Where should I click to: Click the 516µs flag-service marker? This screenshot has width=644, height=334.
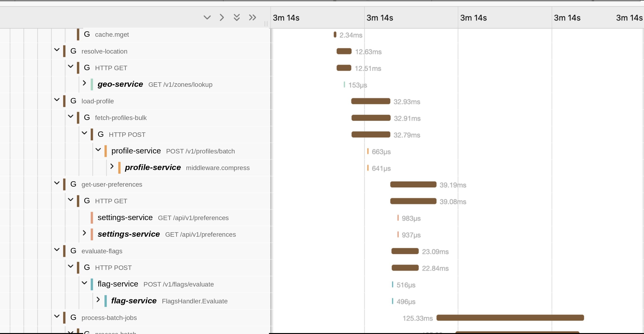pos(393,284)
